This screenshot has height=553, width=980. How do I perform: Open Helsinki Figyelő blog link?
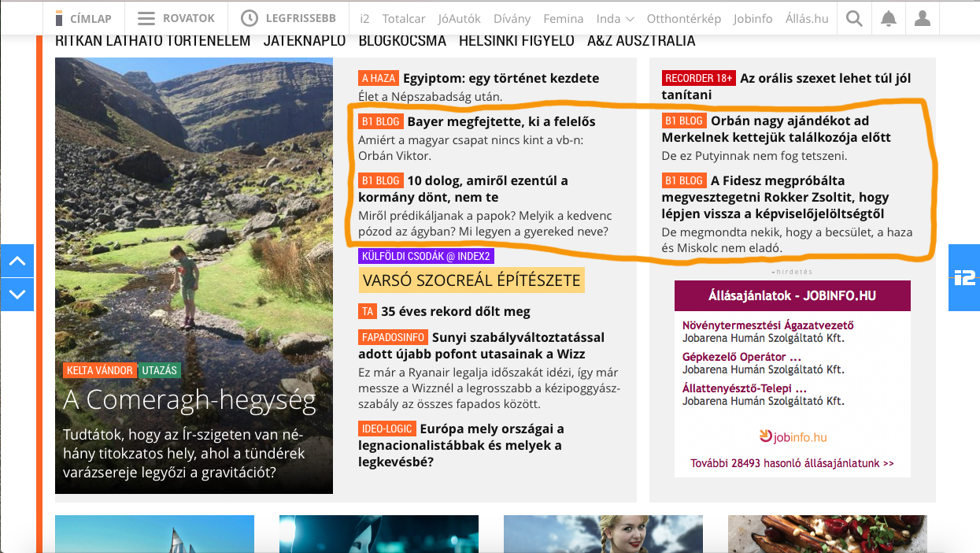coord(516,40)
